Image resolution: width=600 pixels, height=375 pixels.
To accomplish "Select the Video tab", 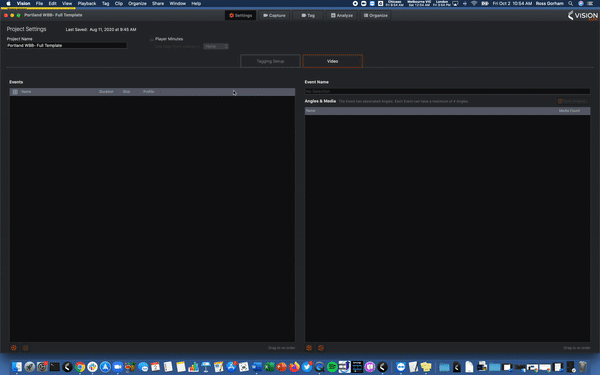I will [x=333, y=61].
